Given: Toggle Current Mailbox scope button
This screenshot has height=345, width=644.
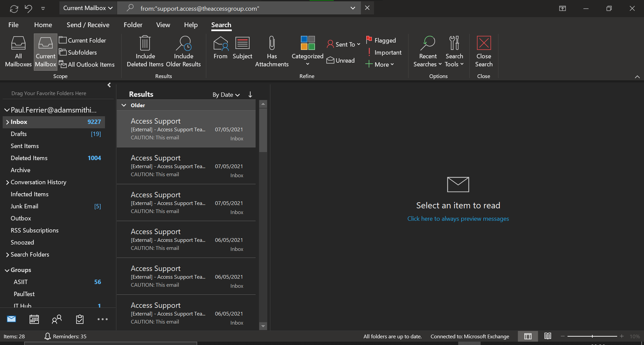Looking at the screenshot, I should pyautogui.click(x=46, y=52).
